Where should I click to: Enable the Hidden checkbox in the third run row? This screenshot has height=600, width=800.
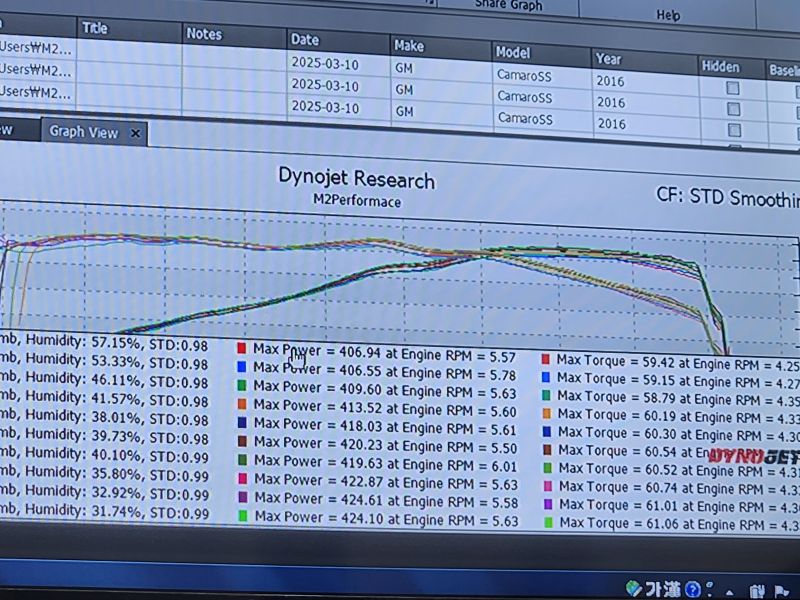734,130
